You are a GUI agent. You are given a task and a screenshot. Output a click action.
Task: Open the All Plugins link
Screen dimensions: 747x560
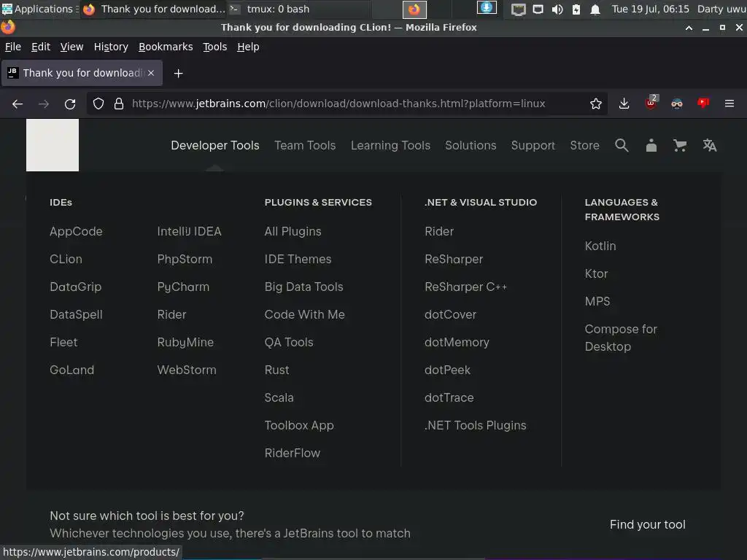(293, 231)
